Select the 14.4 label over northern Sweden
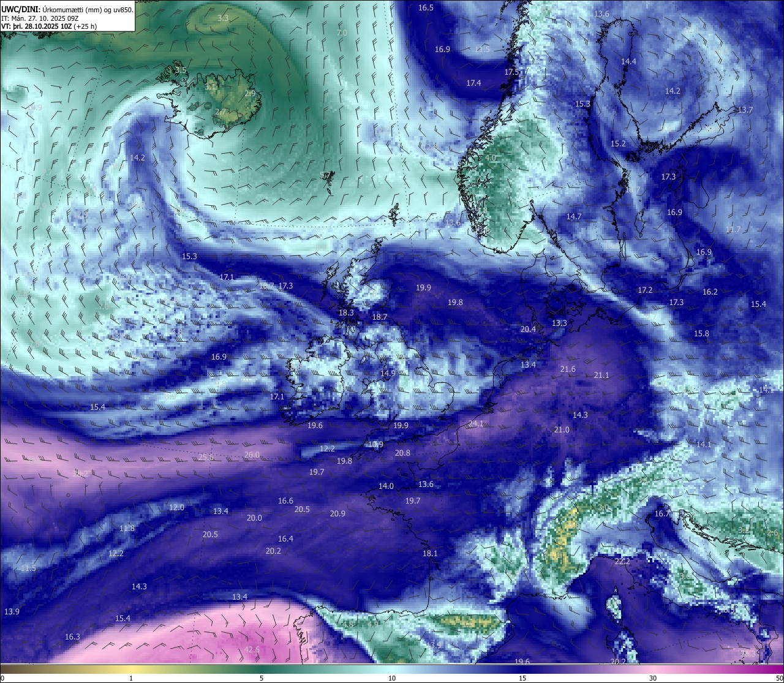This screenshot has width=784, height=683. pos(628,61)
